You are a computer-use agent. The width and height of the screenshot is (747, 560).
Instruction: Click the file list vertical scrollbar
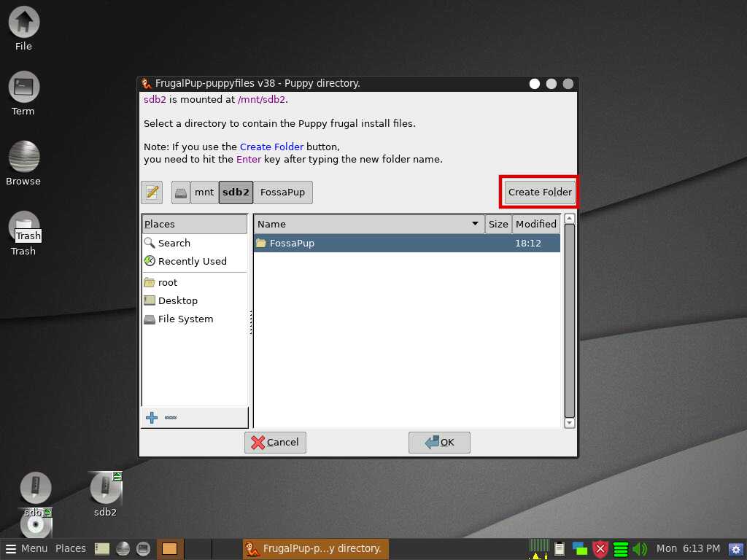coord(570,321)
